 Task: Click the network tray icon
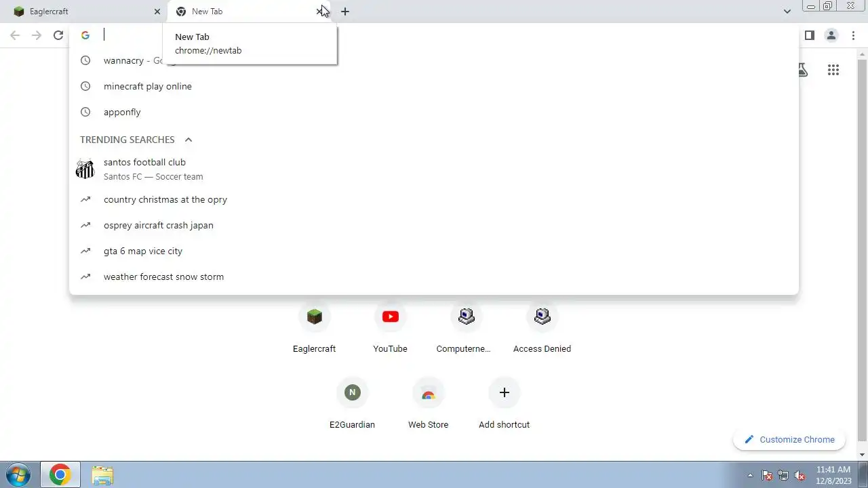point(783,476)
